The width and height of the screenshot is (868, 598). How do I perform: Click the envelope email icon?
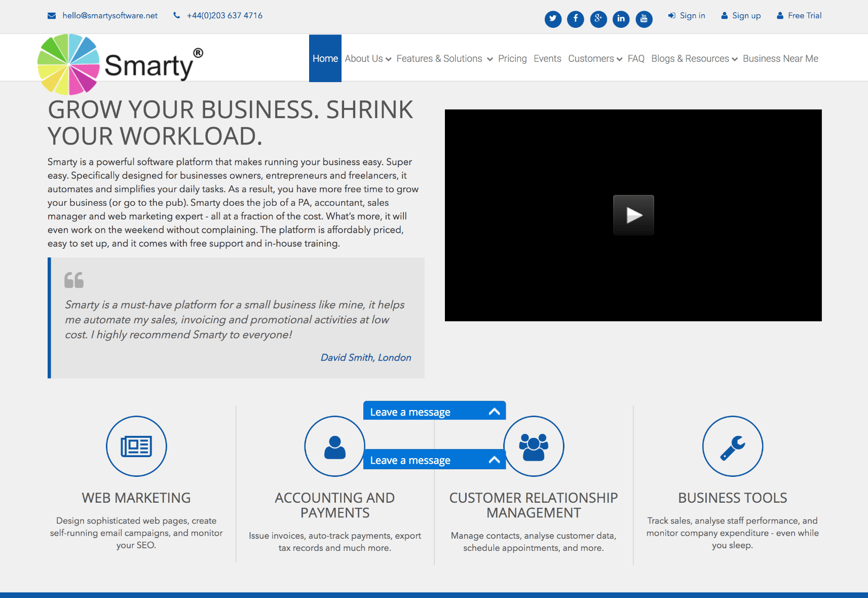[x=52, y=16]
